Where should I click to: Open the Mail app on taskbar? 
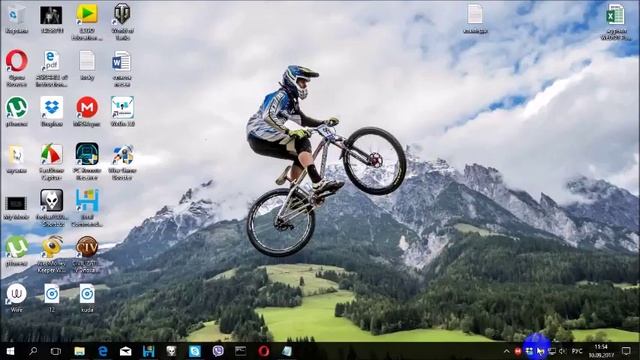click(x=125, y=351)
